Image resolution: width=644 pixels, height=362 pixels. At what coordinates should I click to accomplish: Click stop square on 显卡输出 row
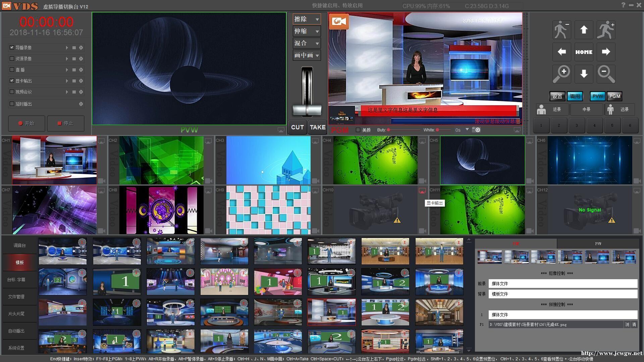(x=74, y=81)
